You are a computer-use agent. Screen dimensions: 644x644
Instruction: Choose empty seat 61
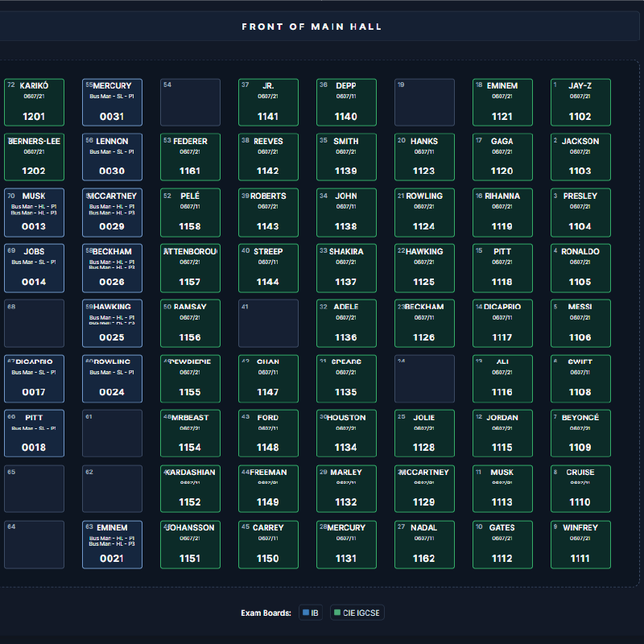click(112, 433)
